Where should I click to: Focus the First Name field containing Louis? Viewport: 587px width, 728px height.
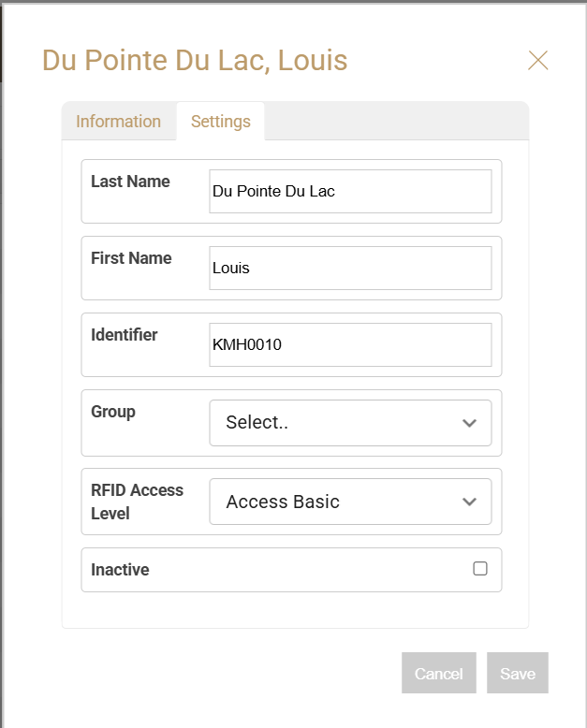(350, 268)
